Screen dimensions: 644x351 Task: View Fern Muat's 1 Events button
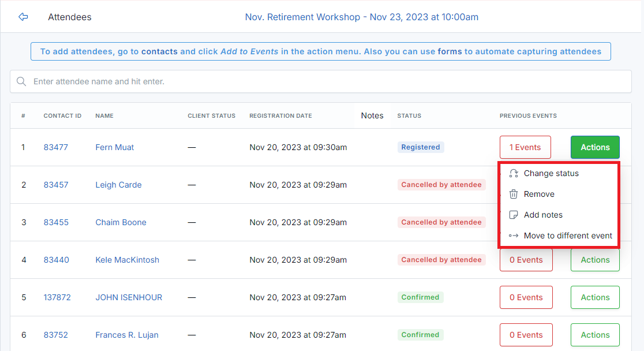tap(525, 147)
